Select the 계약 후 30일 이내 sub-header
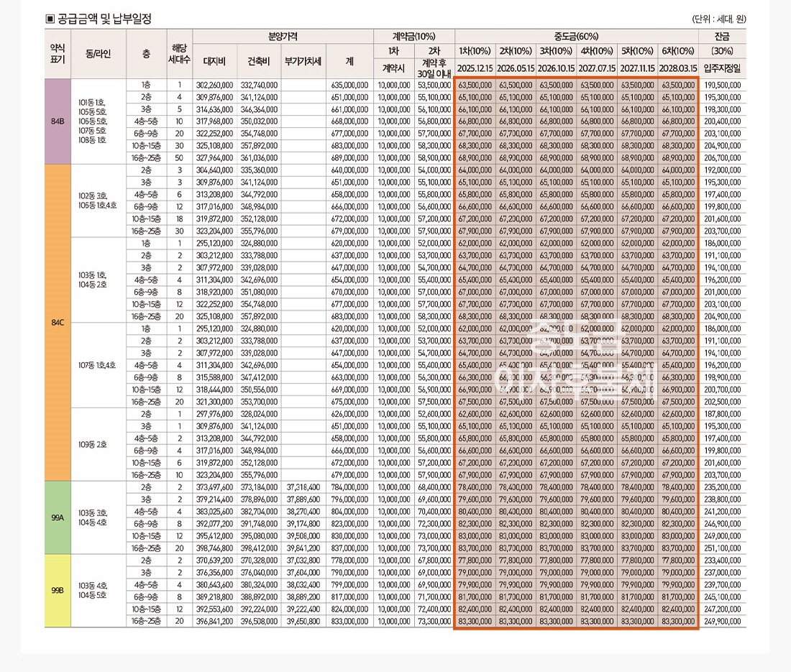Image resolution: width=791 pixels, height=672 pixels. tap(434, 69)
